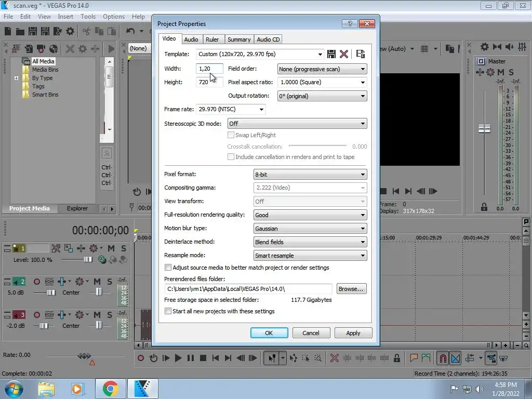Click the playback Rate slider
Screen dimensions: 532x399
pos(84,356)
